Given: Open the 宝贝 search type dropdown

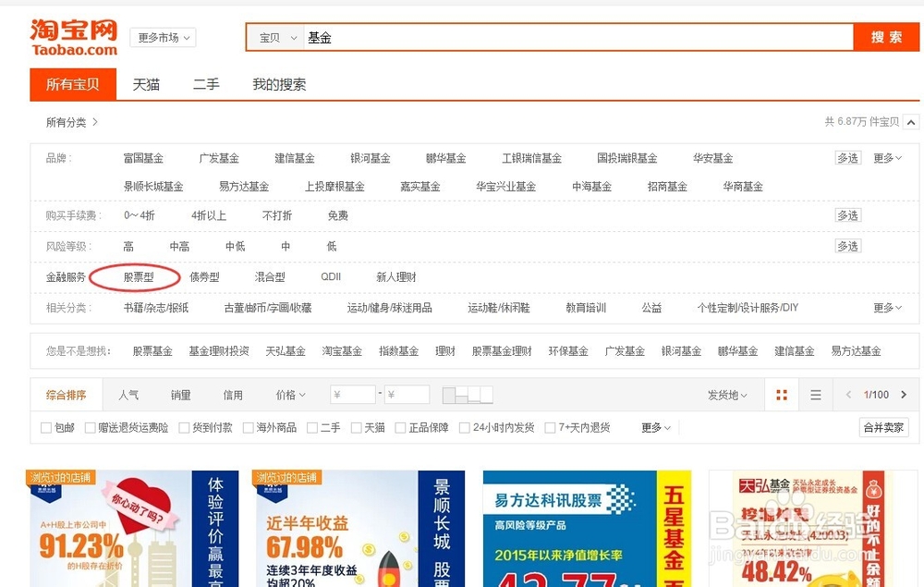Looking at the screenshot, I should pos(277,38).
